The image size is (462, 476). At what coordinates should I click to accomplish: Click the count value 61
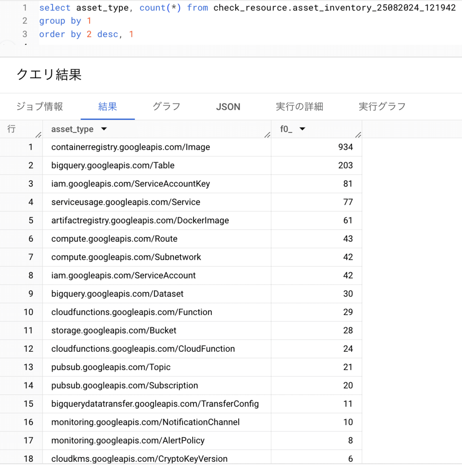click(348, 221)
